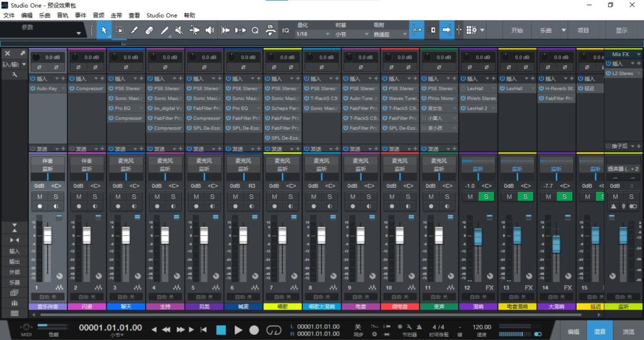Screen dimensions: 644x340
Task: Click the 开始 button at top right
Action: point(517,30)
